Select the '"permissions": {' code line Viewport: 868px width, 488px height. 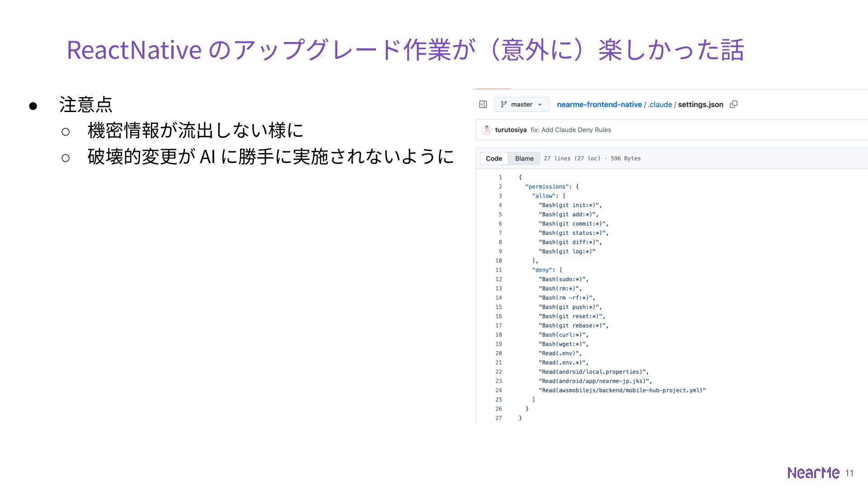point(552,187)
